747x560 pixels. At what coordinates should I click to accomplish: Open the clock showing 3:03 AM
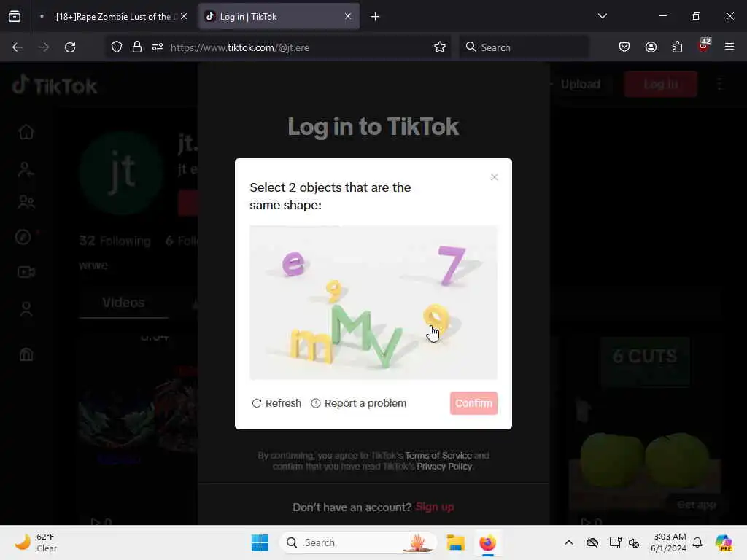[x=668, y=542]
